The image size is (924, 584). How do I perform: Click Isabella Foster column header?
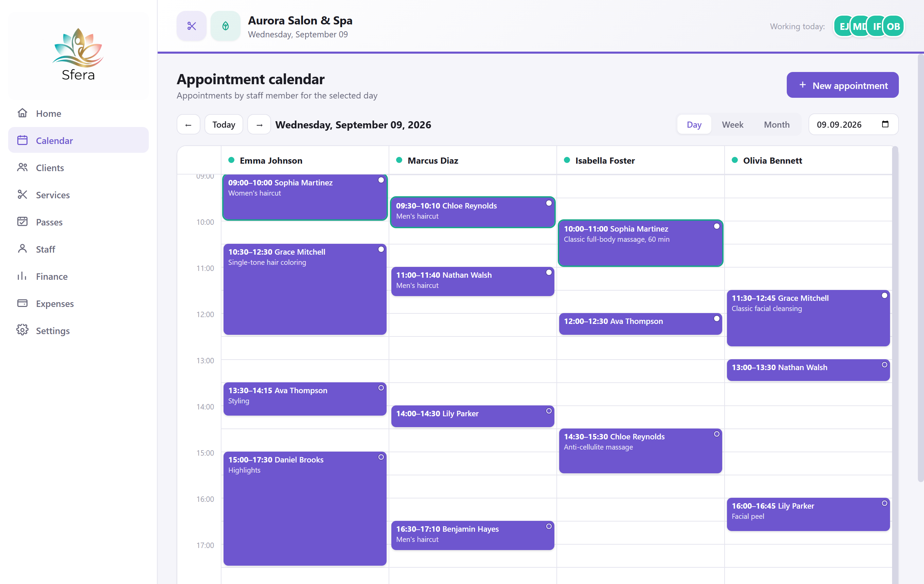(640, 160)
